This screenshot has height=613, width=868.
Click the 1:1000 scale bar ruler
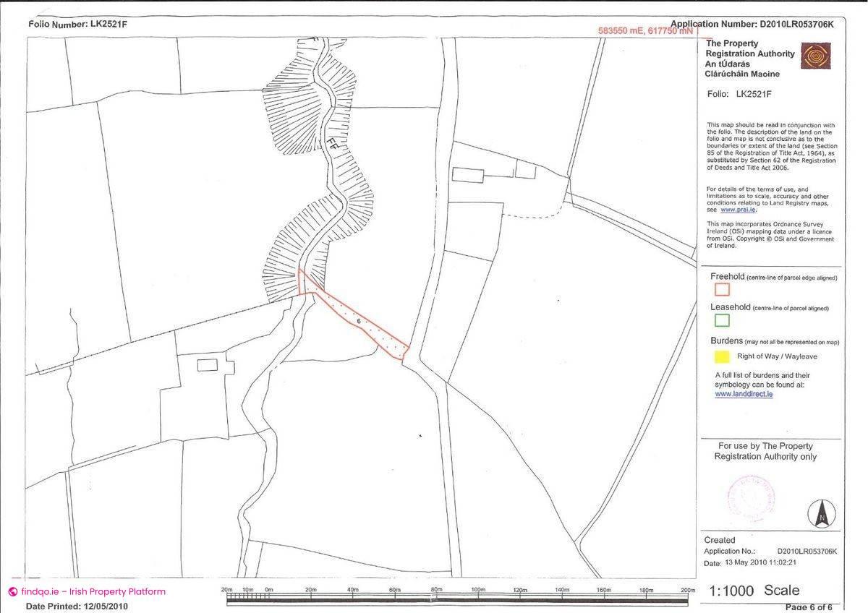coord(456,595)
